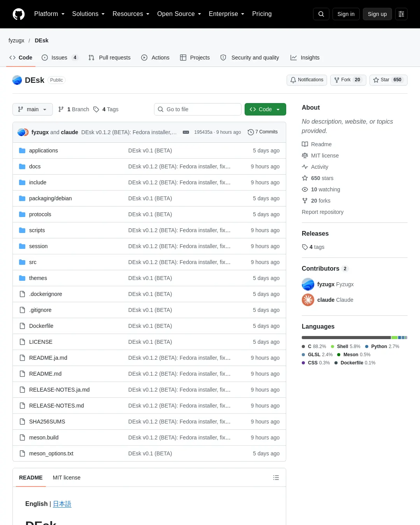Click the DEsk repository avatar icon
420x525 pixels.
click(17, 80)
